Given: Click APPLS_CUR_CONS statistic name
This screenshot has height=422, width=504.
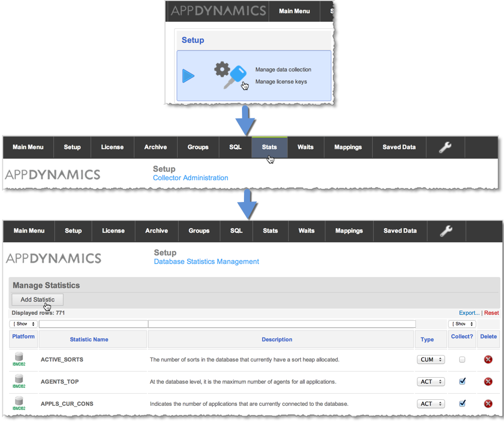Looking at the screenshot, I should (x=67, y=404).
